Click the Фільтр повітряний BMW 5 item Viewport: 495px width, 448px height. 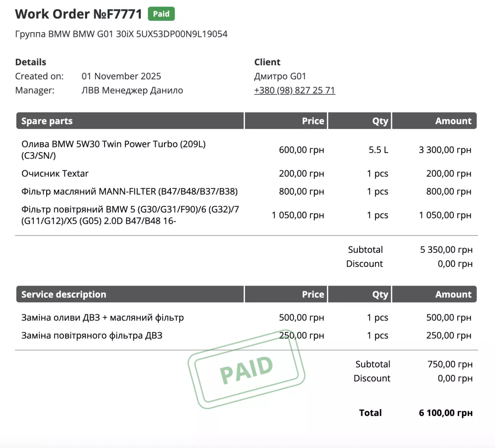130,215
